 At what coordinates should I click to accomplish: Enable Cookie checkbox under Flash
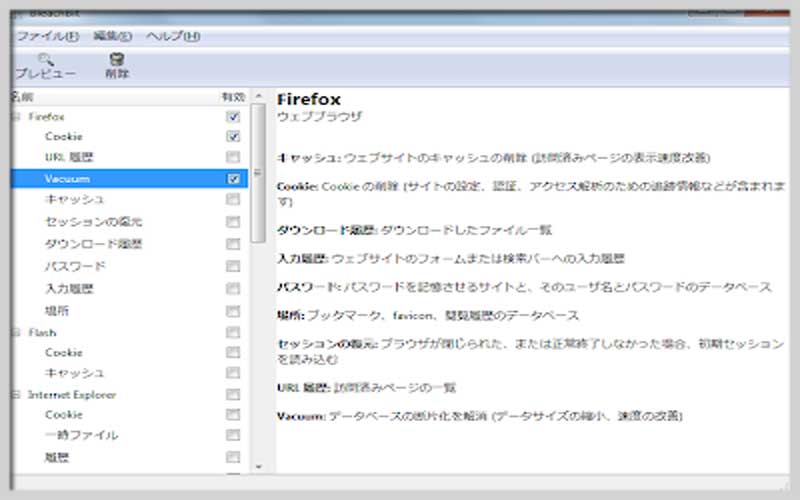233,353
